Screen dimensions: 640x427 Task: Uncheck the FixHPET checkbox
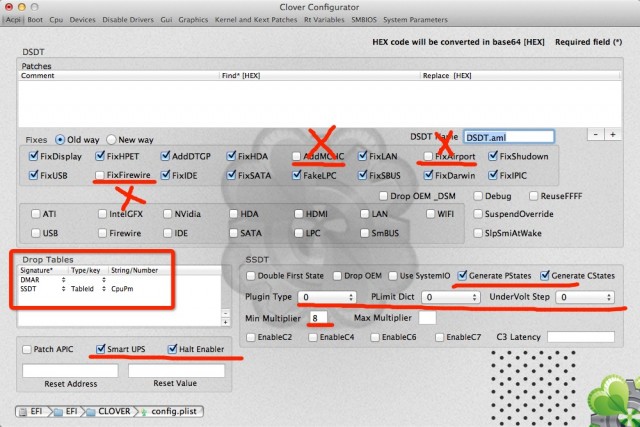click(100, 156)
